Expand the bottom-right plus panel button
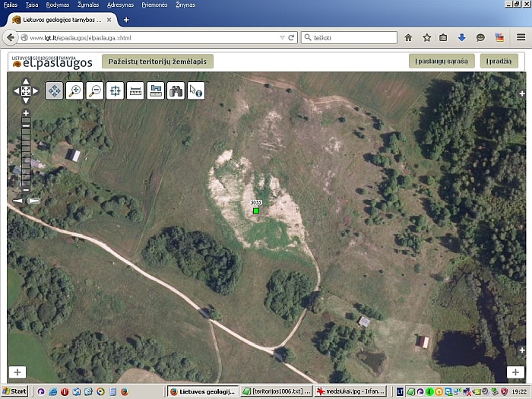Image resolution: width=532 pixels, height=399 pixels. [x=515, y=372]
